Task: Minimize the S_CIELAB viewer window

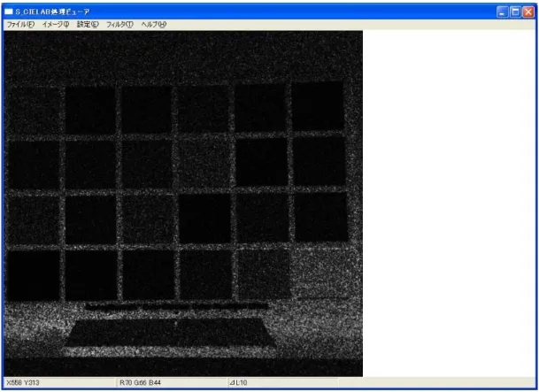Action: pos(503,12)
